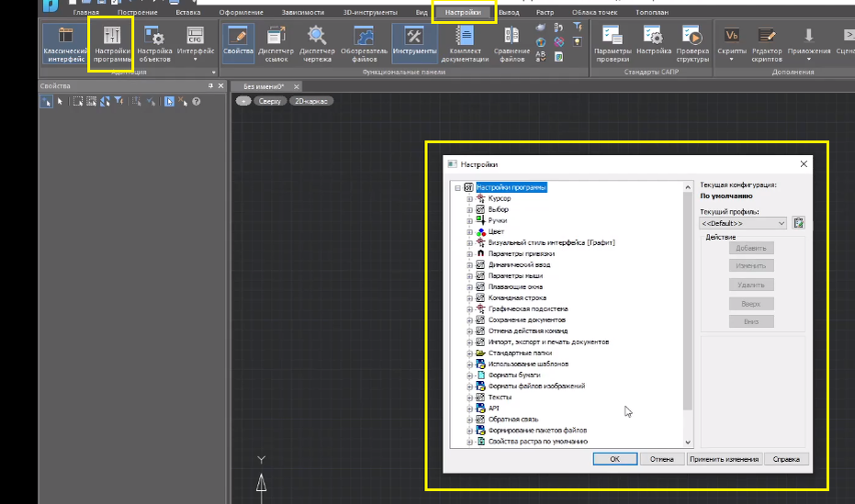Open the Интерфейс CFG dropdown
The image size is (855, 504).
tap(196, 43)
